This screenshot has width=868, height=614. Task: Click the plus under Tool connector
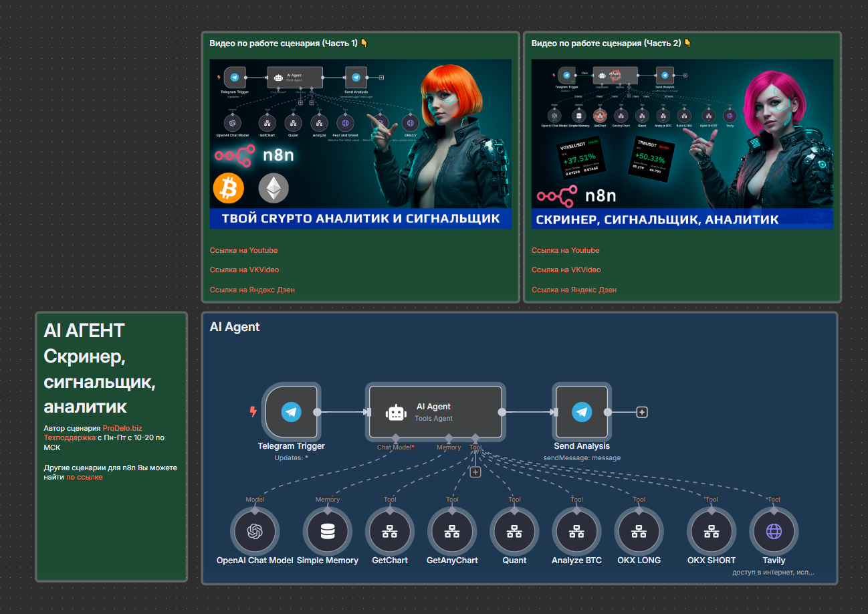[x=475, y=472]
